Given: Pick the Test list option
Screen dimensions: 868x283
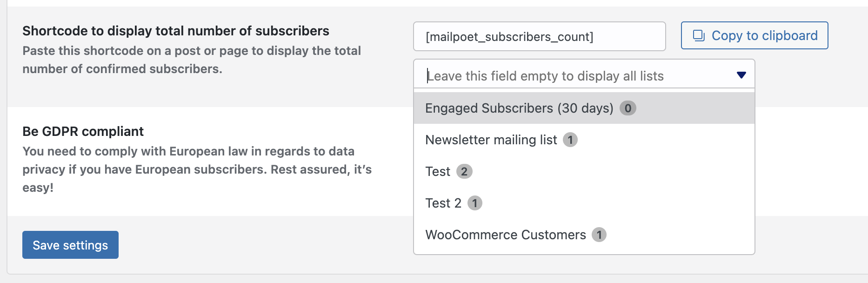Looking at the screenshot, I should [438, 172].
